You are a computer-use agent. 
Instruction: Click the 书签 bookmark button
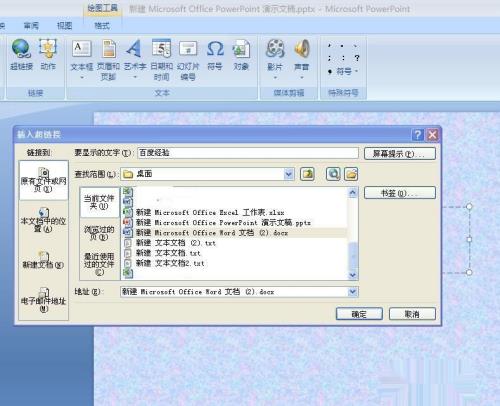click(400, 193)
